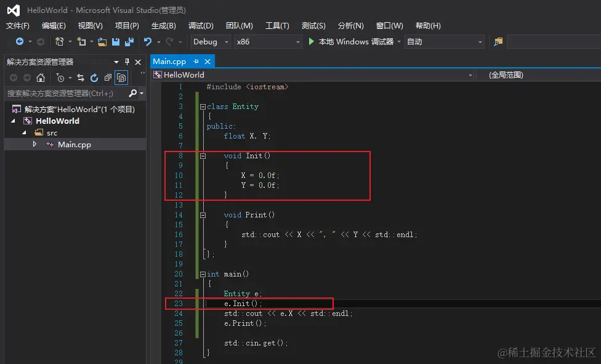Collapse the void Print() code block
Image resolution: width=601 pixels, height=364 pixels.
pyautogui.click(x=203, y=215)
